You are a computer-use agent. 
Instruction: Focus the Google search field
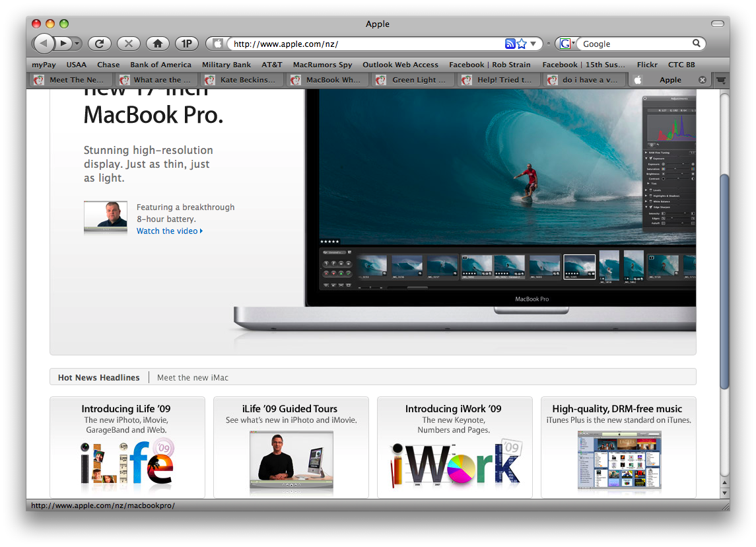pos(635,44)
